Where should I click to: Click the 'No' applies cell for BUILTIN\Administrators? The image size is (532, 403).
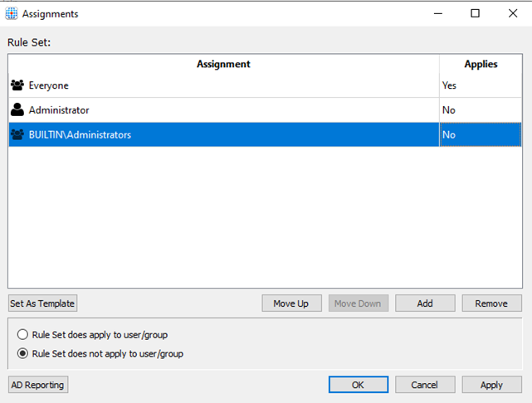click(481, 134)
